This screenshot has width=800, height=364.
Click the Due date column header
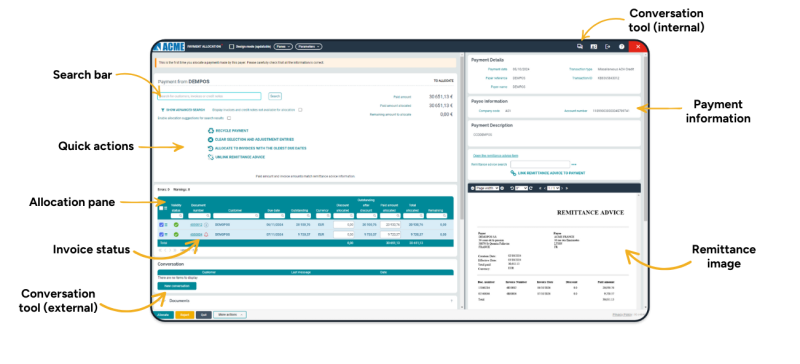coord(274,210)
